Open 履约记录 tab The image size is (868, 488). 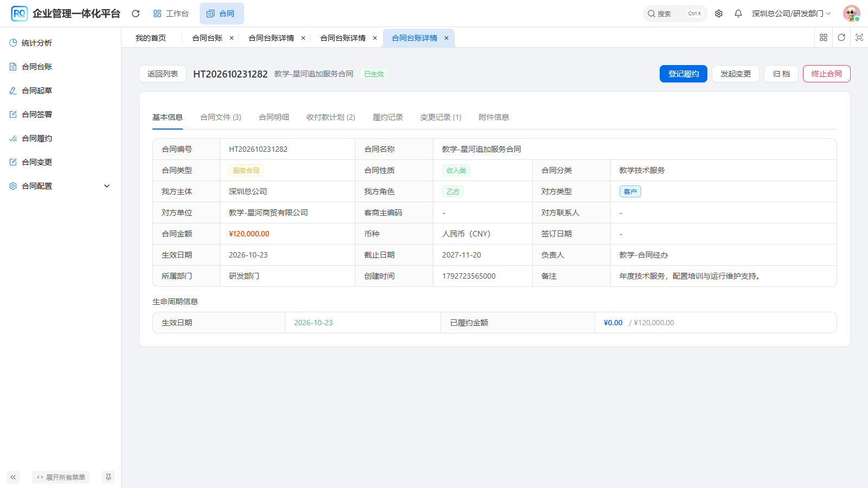[388, 117]
